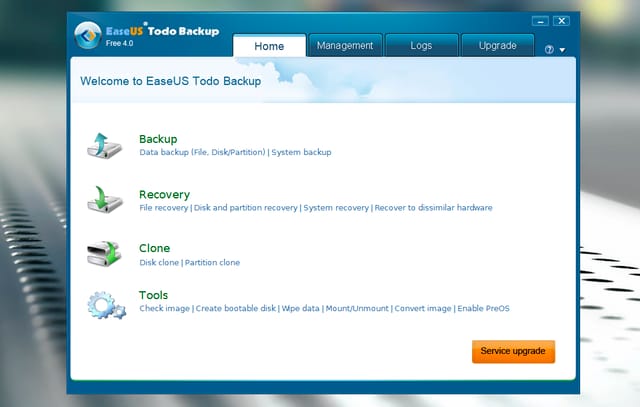This screenshot has width=640, height=407.
Task: Click the EaseUS logo icon
Action: [88, 35]
